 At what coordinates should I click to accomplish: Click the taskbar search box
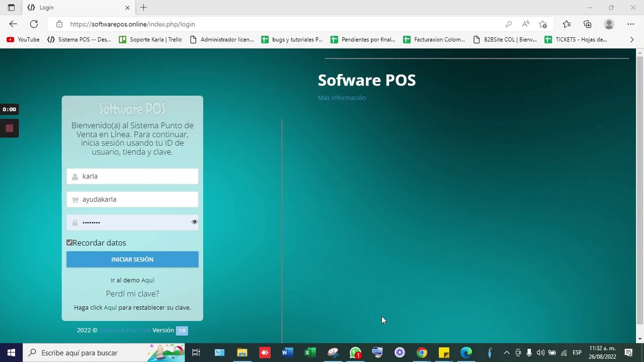coord(105,352)
